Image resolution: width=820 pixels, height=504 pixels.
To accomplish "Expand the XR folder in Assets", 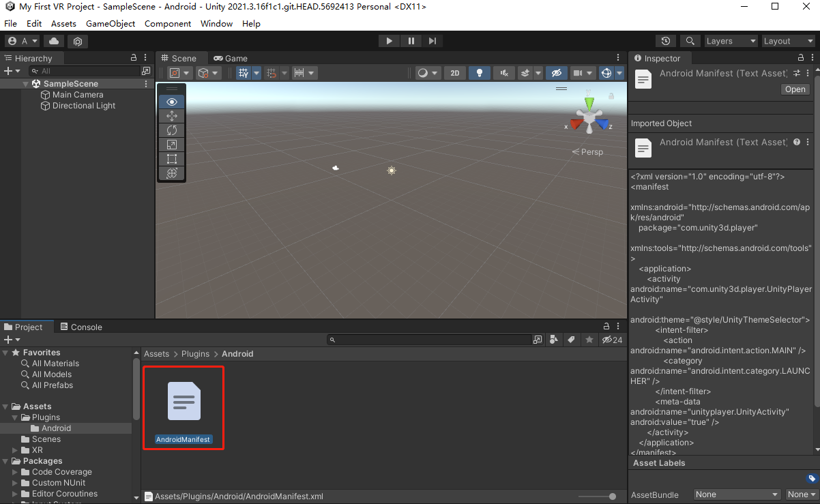I will [16, 450].
